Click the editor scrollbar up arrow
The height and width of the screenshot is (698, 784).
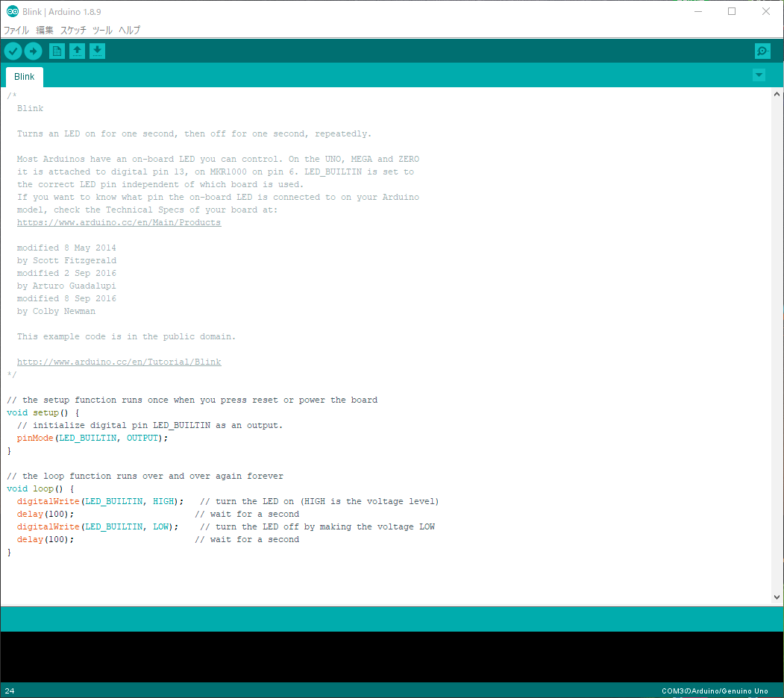(x=777, y=94)
